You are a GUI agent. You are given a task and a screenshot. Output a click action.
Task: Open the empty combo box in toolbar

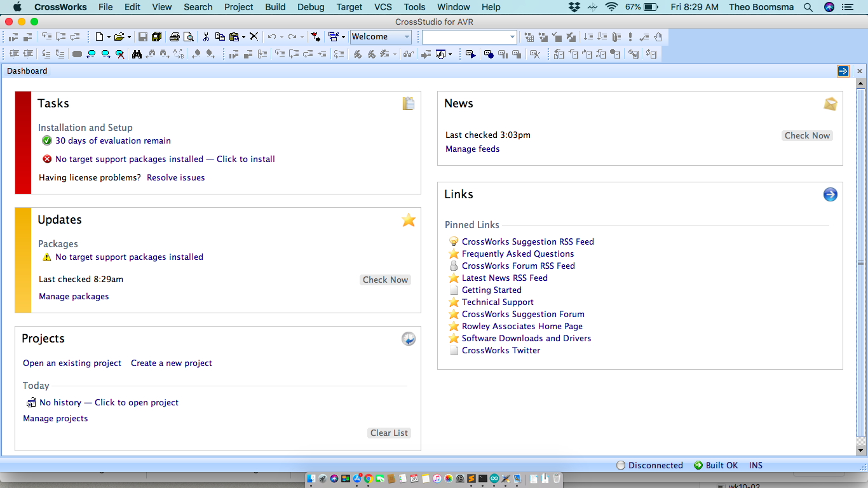click(470, 37)
